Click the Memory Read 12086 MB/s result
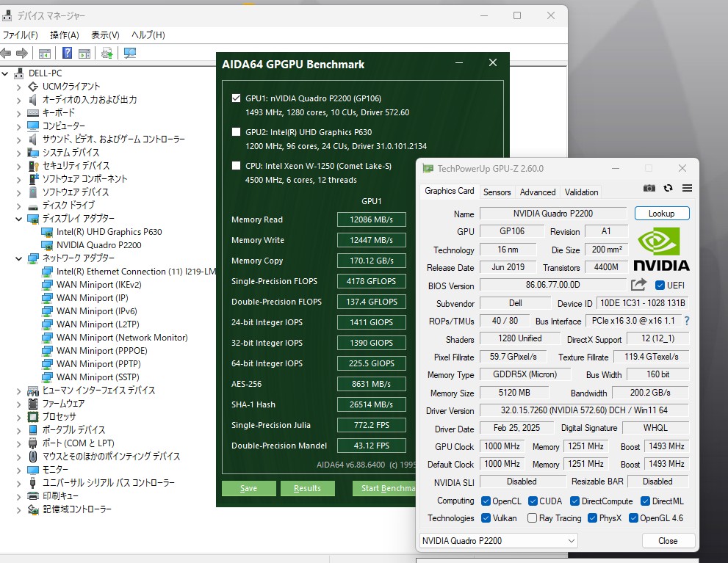 coord(372,219)
